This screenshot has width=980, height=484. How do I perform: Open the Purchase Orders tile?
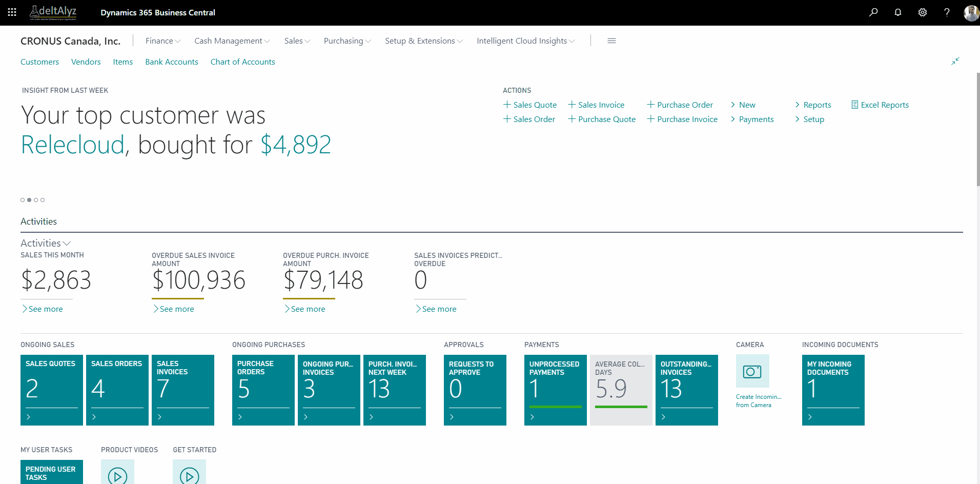[x=263, y=390]
